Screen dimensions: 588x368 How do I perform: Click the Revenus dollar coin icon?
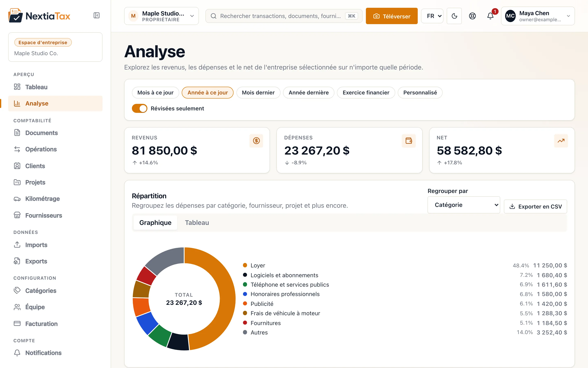point(256,141)
